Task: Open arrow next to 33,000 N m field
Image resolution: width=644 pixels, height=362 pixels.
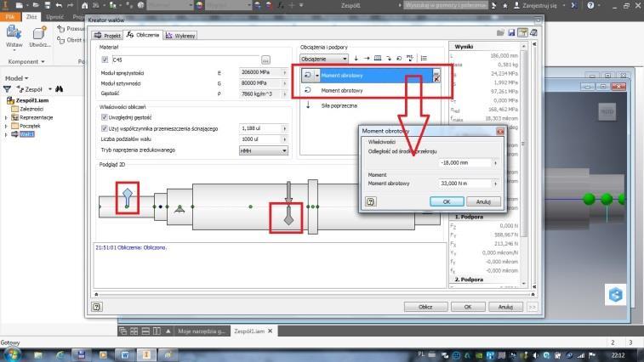Action: 495,184
